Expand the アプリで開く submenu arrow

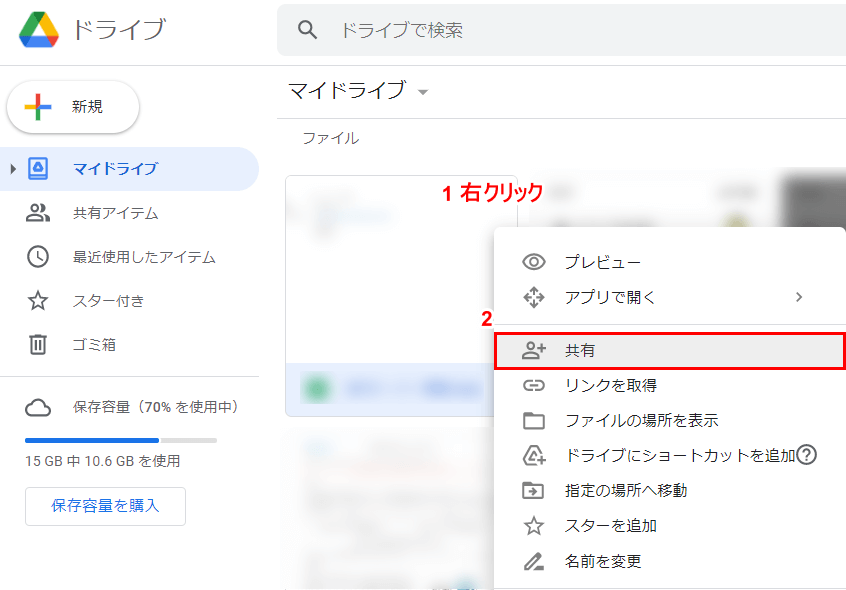[798, 297]
